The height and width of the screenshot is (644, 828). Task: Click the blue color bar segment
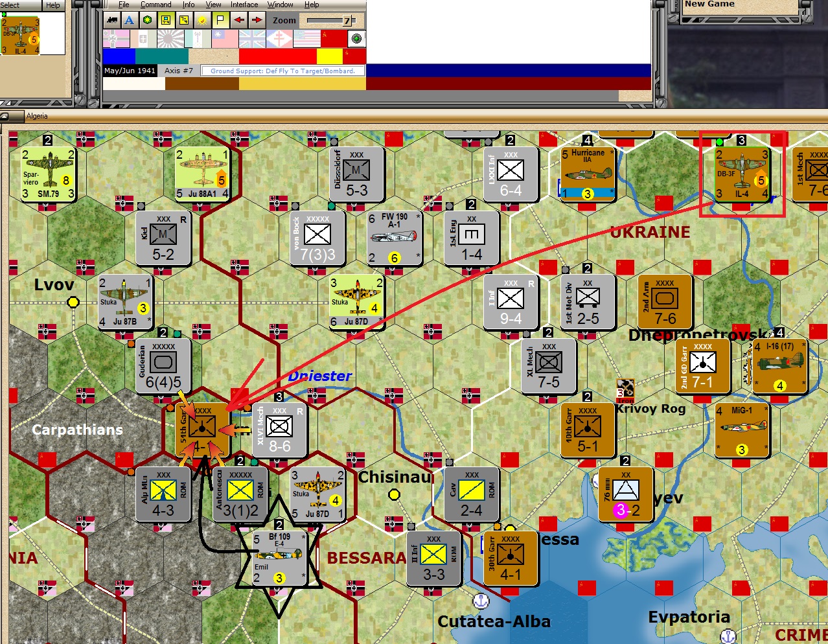tap(119, 56)
